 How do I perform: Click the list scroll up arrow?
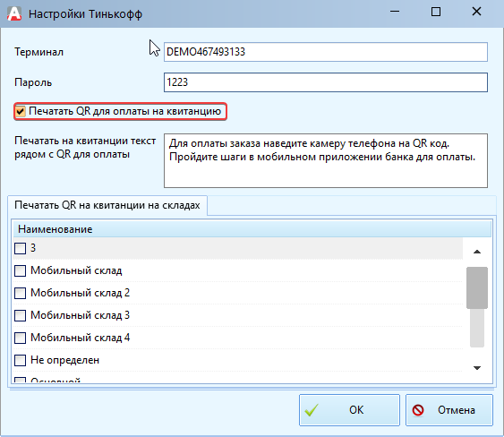(x=477, y=252)
